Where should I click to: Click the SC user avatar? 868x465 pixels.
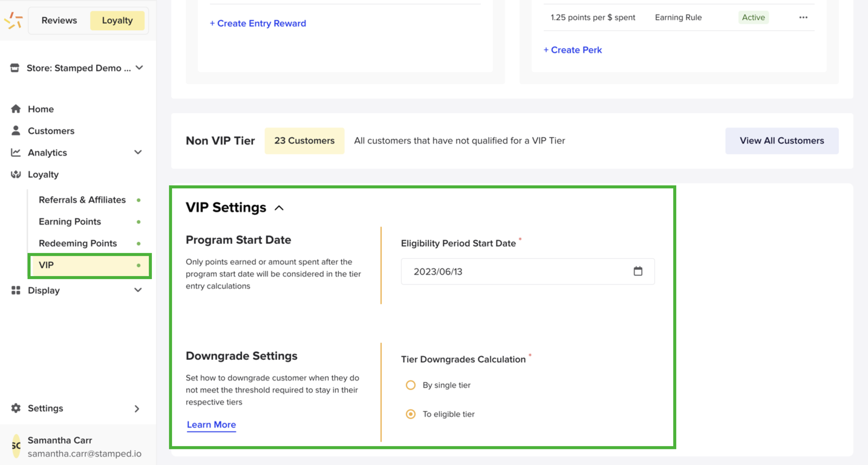coord(16,446)
